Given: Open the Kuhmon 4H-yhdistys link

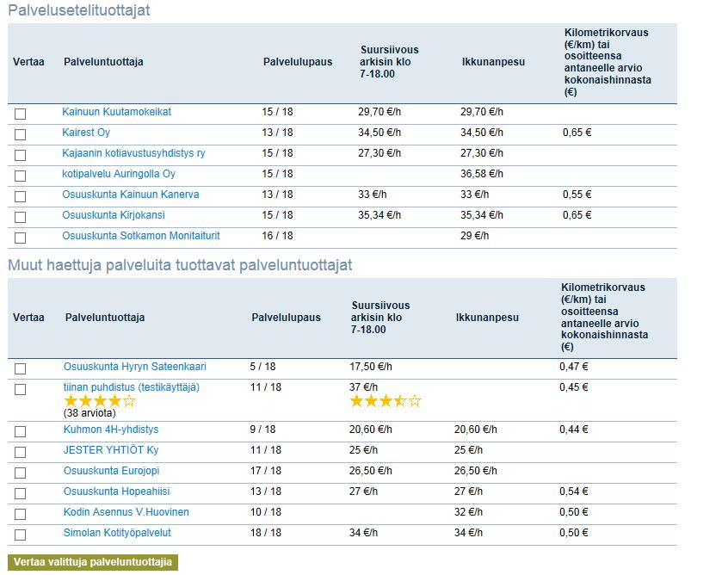Looking at the screenshot, I should tap(111, 430).
